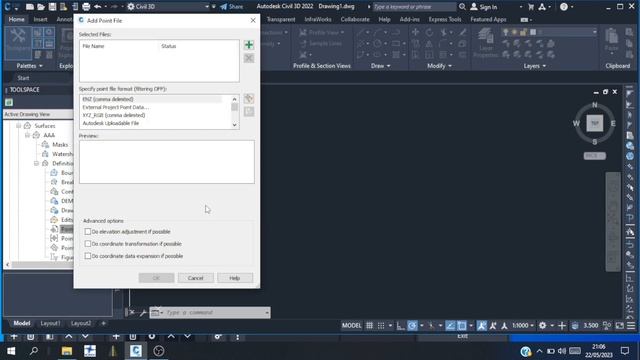Switch to the Layout1 tab
This screenshot has width=640, height=360.
(x=50, y=323)
